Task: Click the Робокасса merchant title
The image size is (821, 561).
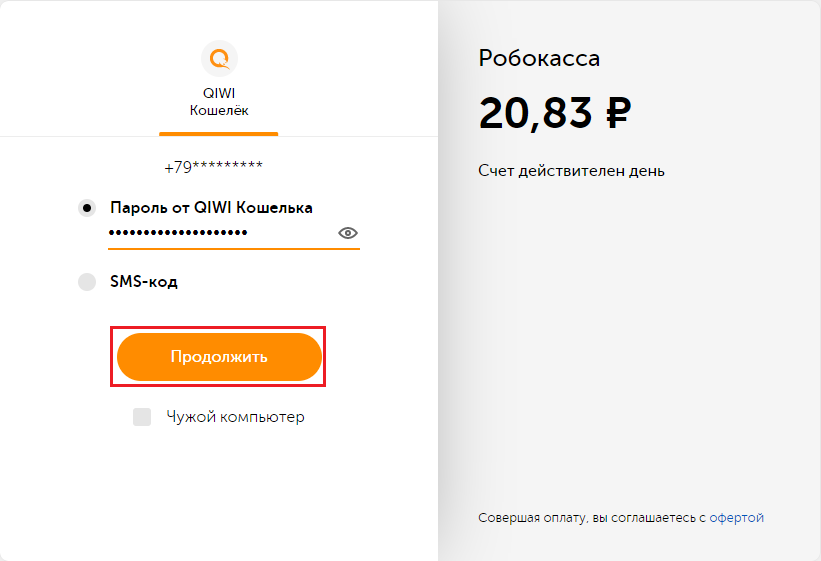Action: [x=539, y=58]
